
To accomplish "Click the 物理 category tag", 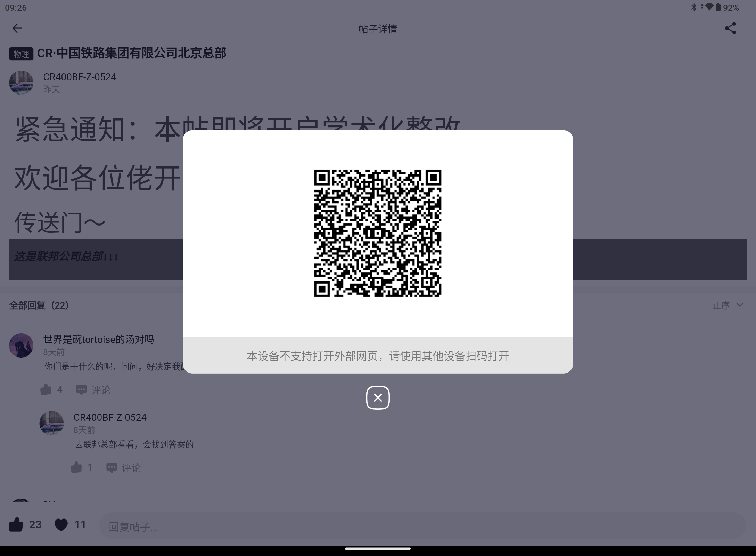I will 21,54.
